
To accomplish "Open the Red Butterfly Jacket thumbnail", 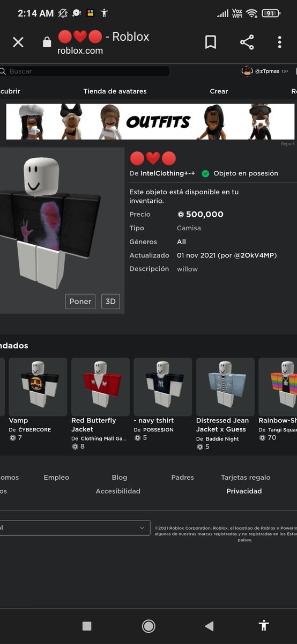I will tap(100, 387).
